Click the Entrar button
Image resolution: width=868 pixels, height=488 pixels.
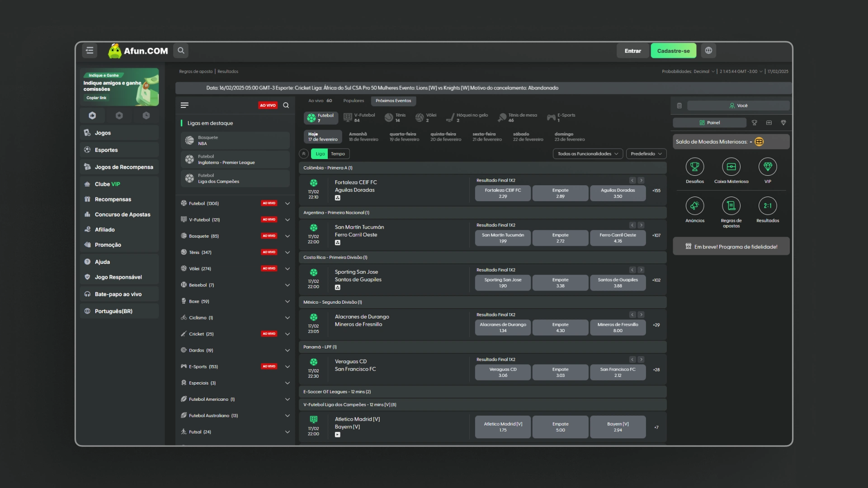[x=632, y=51]
